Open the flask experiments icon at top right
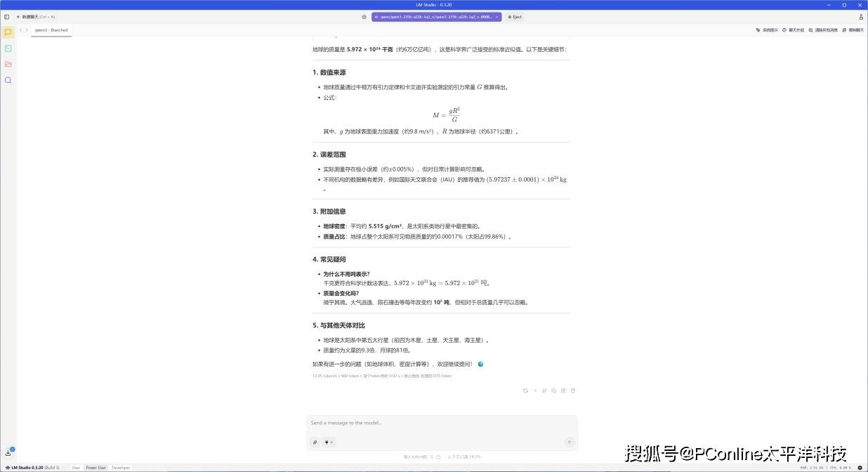Image resolution: width=868 pixels, height=472 pixels. click(861, 17)
